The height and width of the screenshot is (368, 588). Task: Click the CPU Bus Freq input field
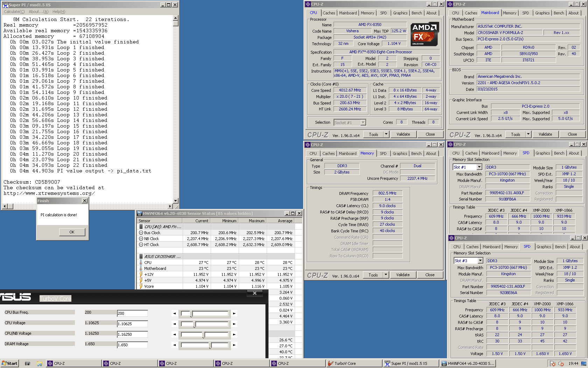[x=132, y=313]
